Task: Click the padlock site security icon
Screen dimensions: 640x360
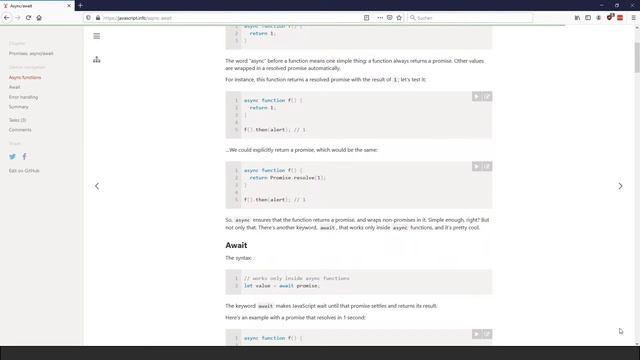Action: tap(98, 18)
